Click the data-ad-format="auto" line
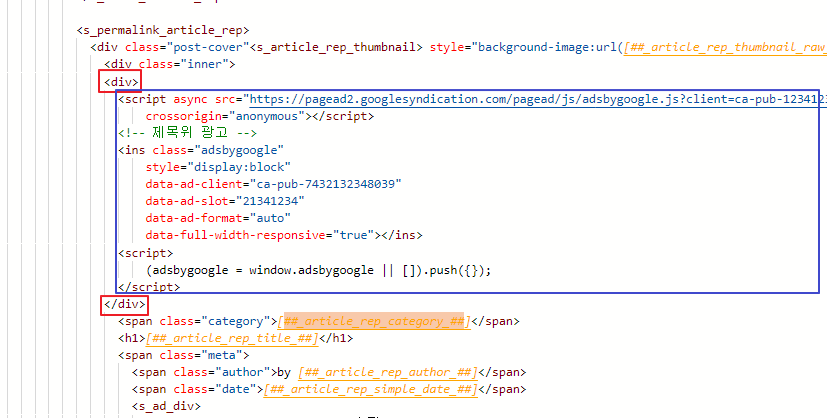 (218, 218)
